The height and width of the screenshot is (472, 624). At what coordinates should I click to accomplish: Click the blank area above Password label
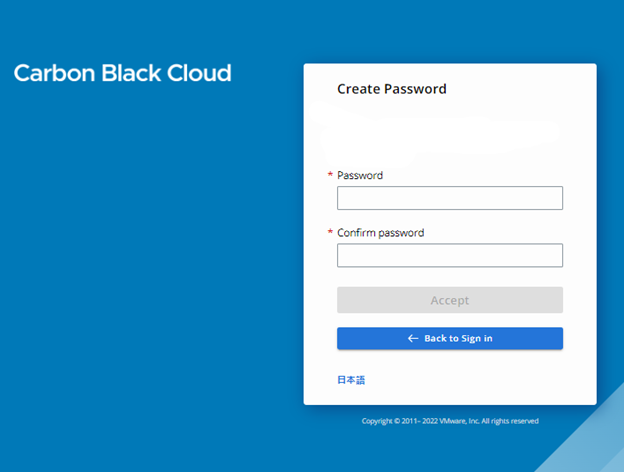[449, 135]
